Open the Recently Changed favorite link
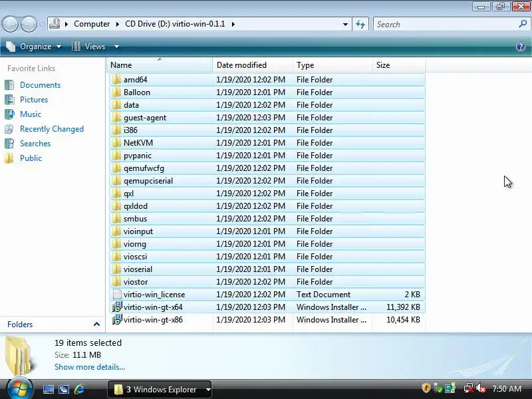532x399 pixels. 52,129
